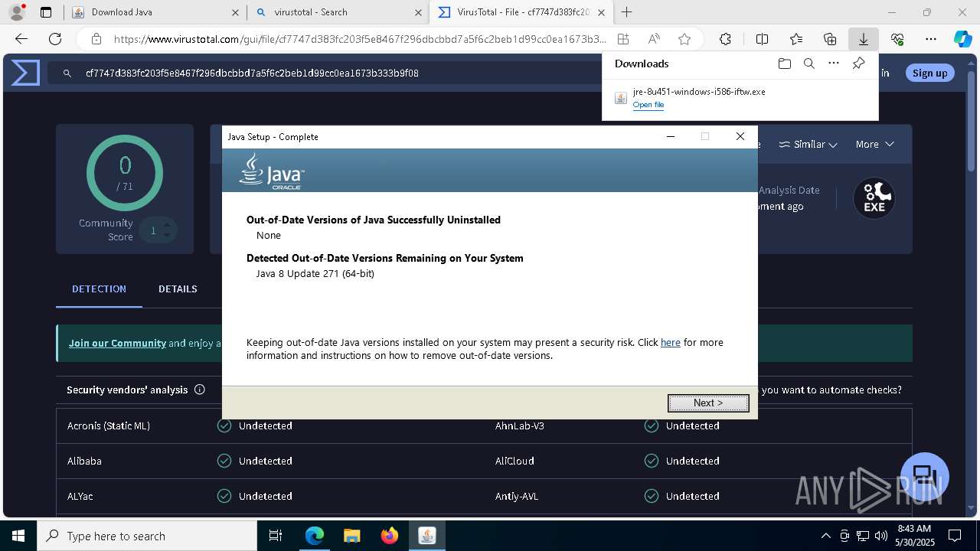Open the 'here' link in Java Setup
This screenshot has width=980, height=551.
tap(670, 343)
